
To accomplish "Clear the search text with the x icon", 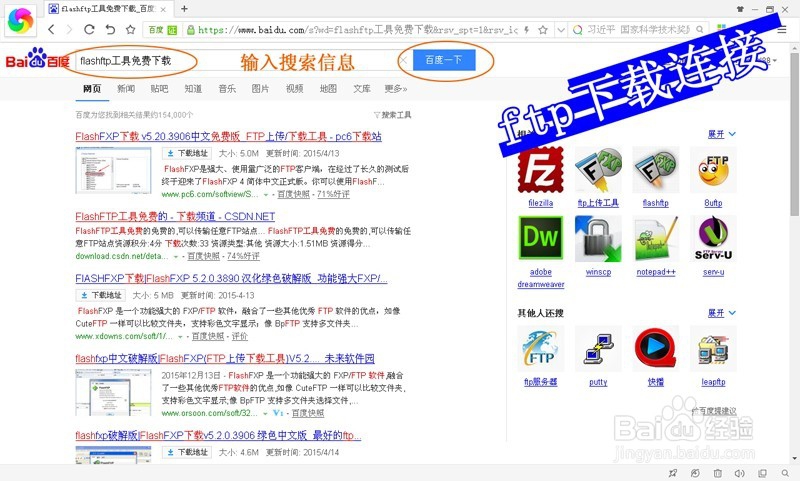I will [x=403, y=60].
